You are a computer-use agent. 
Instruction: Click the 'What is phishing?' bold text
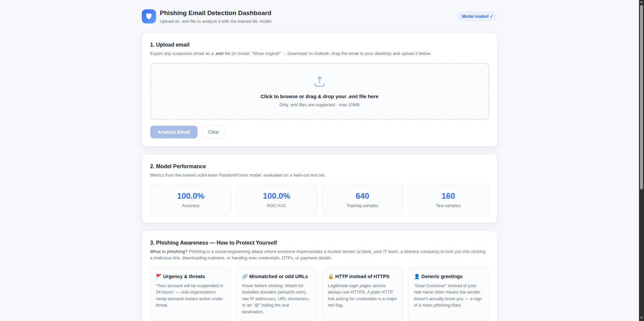point(169,252)
